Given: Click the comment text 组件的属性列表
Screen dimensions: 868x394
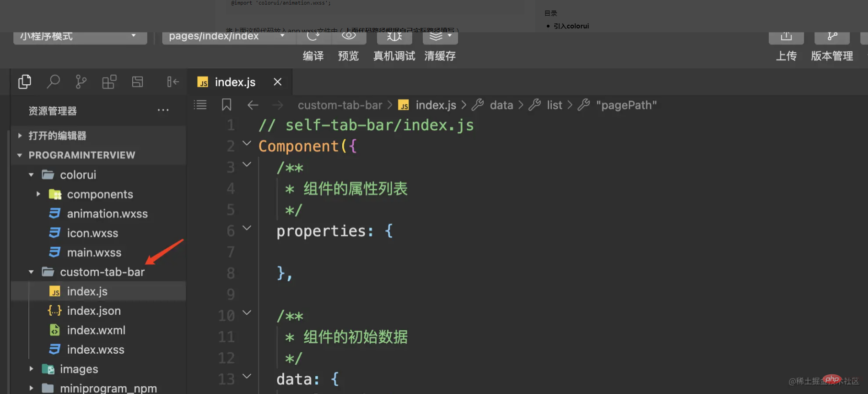Looking at the screenshot, I should pos(356,189).
